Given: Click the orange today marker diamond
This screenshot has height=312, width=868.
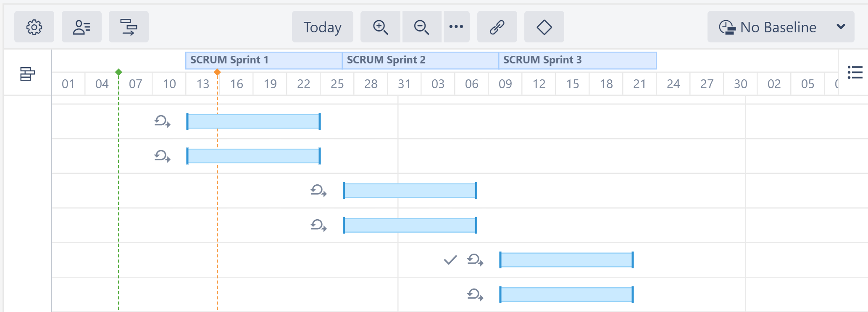Looking at the screenshot, I should [217, 72].
